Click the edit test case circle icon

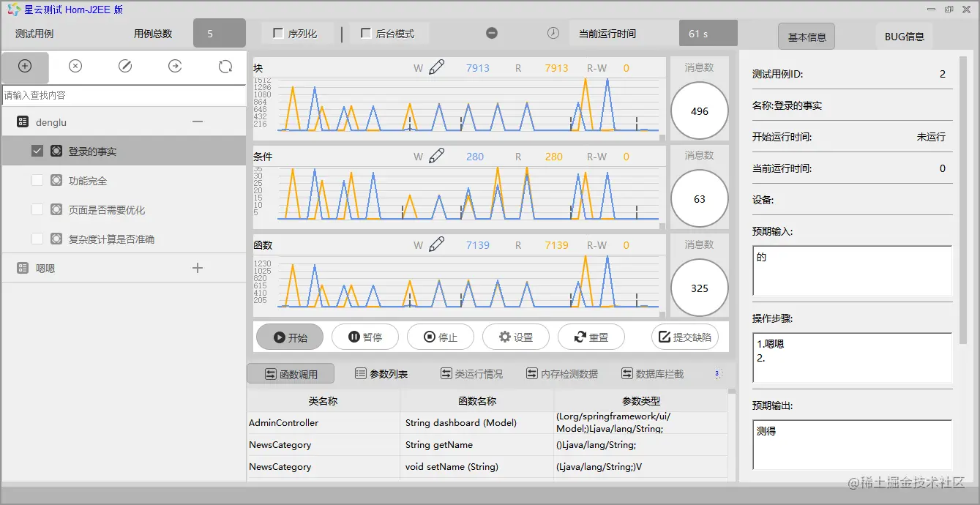coord(125,67)
